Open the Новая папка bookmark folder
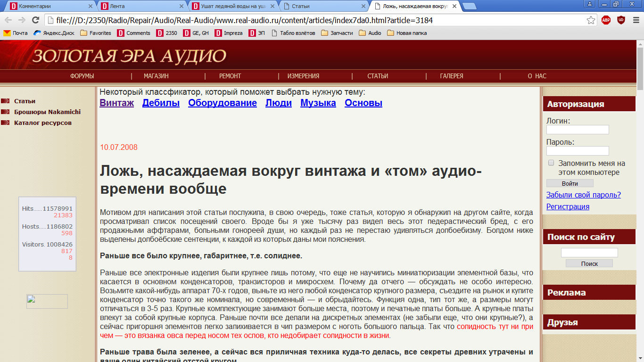Screen dimensions: 644x362 pos(407,33)
